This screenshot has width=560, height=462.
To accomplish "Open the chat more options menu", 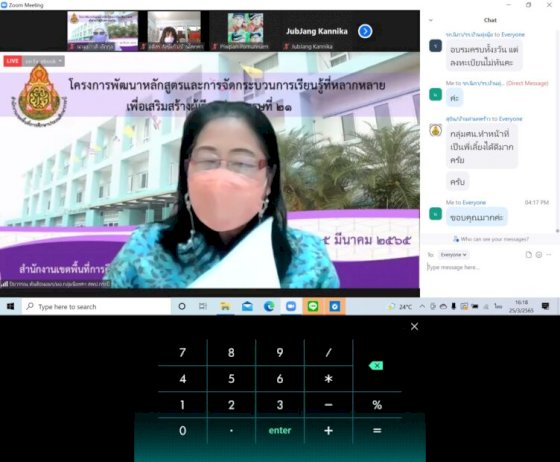I will tap(549, 255).
